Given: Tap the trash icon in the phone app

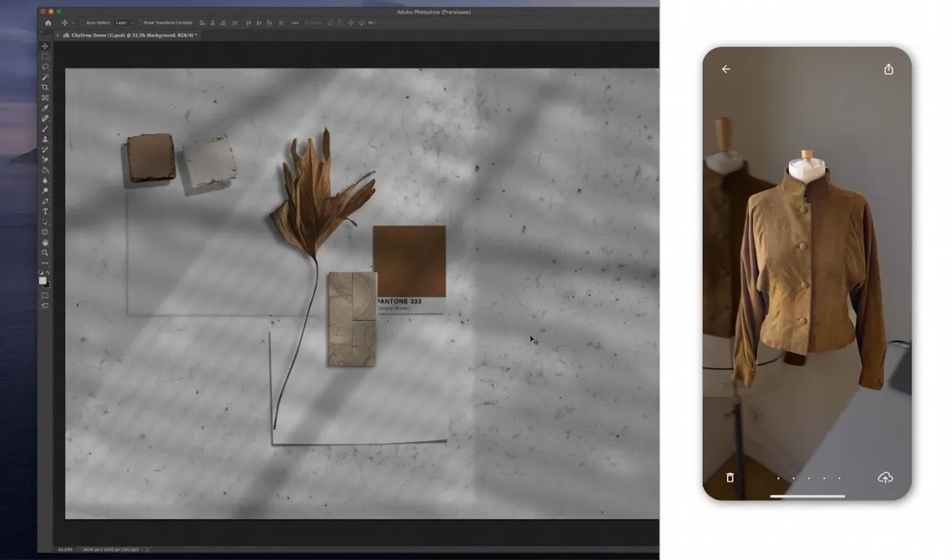Looking at the screenshot, I should [x=730, y=478].
